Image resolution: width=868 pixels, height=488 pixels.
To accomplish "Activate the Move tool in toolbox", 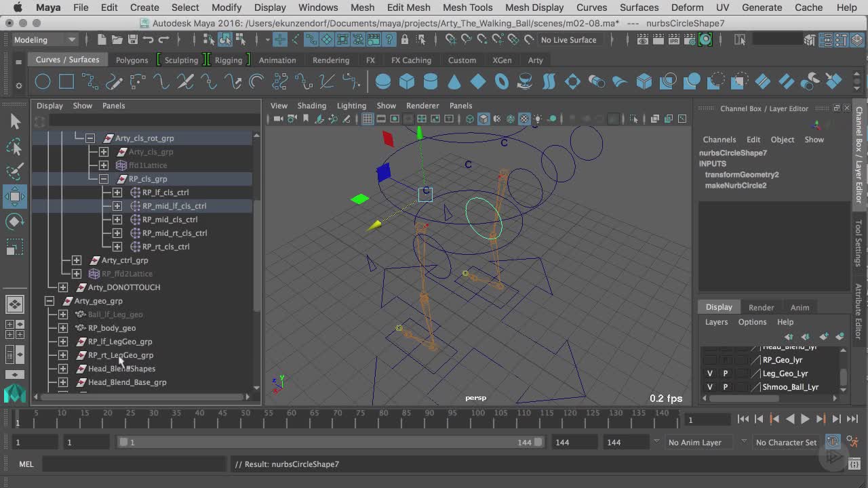I will [x=15, y=197].
